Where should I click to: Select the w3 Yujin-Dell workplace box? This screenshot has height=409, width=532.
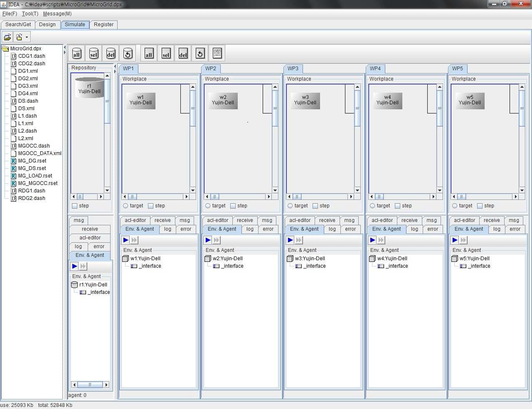[x=305, y=101]
